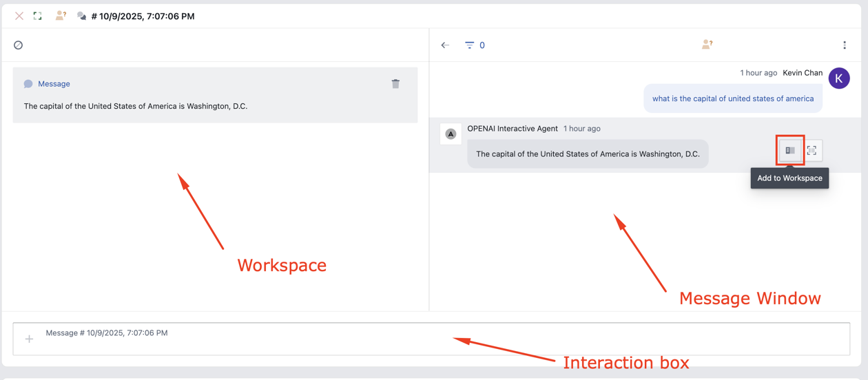The height and width of the screenshot is (380, 868).
Task: Click the circle-slash icon in workspace toolbar
Action: tap(19, 45)
